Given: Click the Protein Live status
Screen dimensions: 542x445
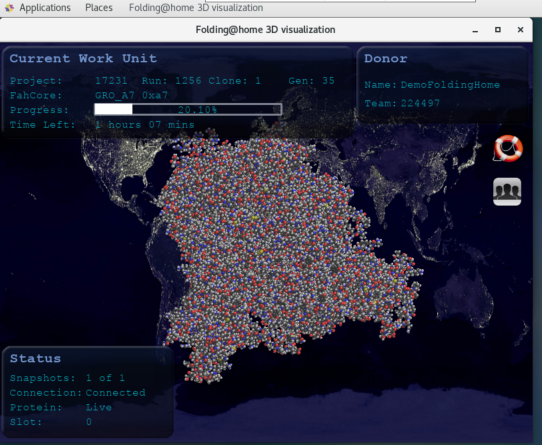Looking at the screenshot, I should tap(99, 407).
